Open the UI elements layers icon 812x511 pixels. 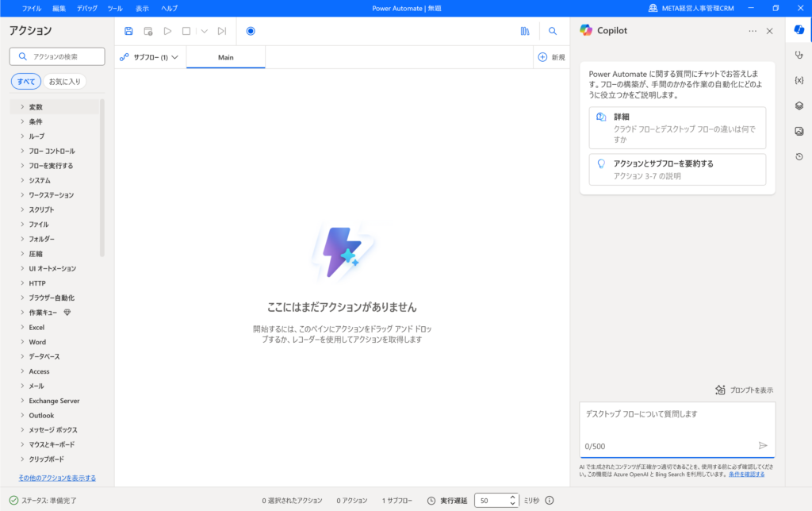(799, 106)
